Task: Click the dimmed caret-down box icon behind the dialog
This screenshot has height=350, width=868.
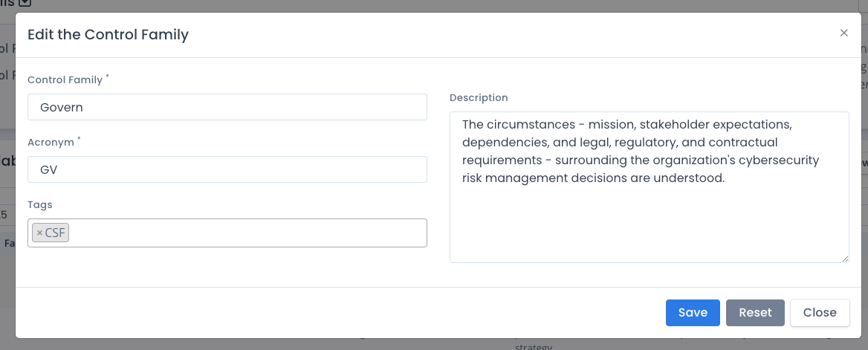Action: (25, 3)
